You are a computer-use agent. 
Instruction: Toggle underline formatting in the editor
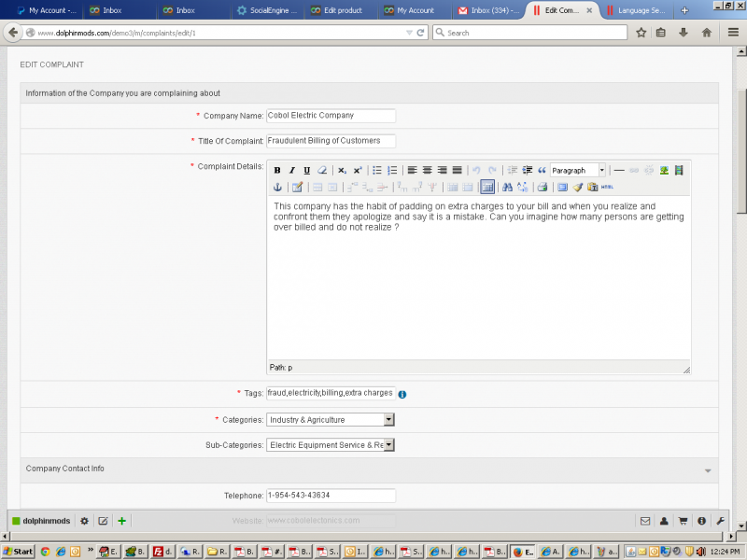[x=306, y=171]
